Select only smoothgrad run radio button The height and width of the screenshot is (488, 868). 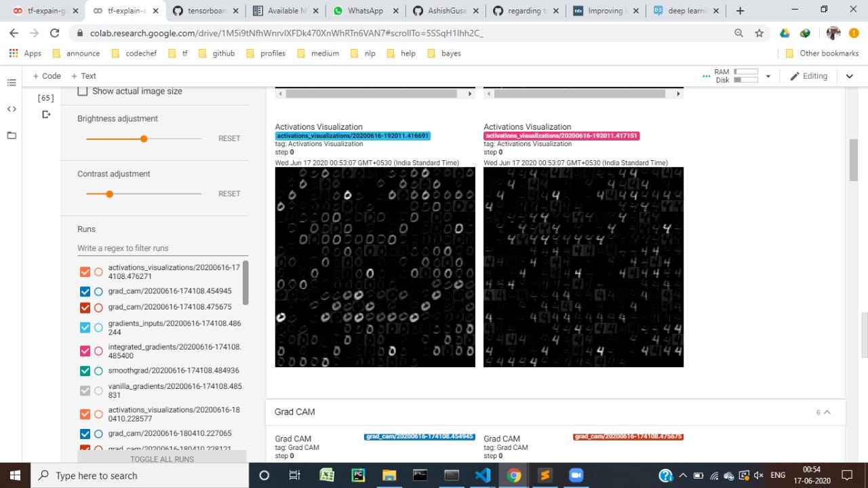[98, 371]
